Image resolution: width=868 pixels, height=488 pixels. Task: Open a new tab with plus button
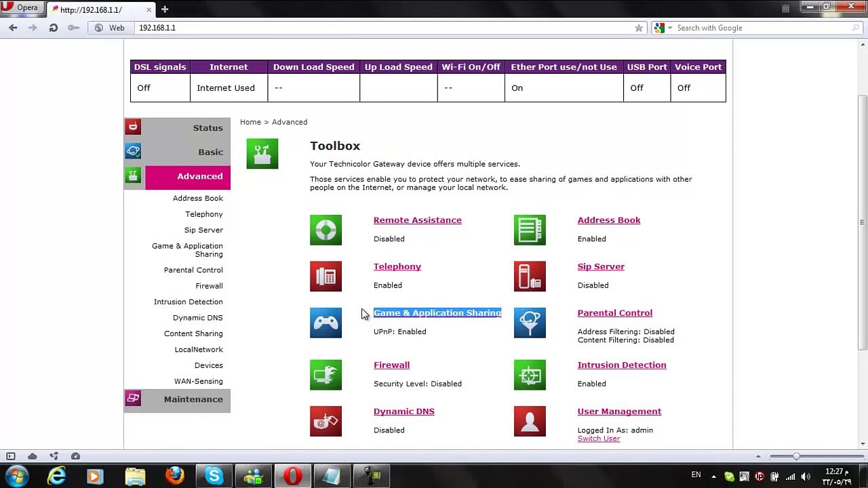165,9
